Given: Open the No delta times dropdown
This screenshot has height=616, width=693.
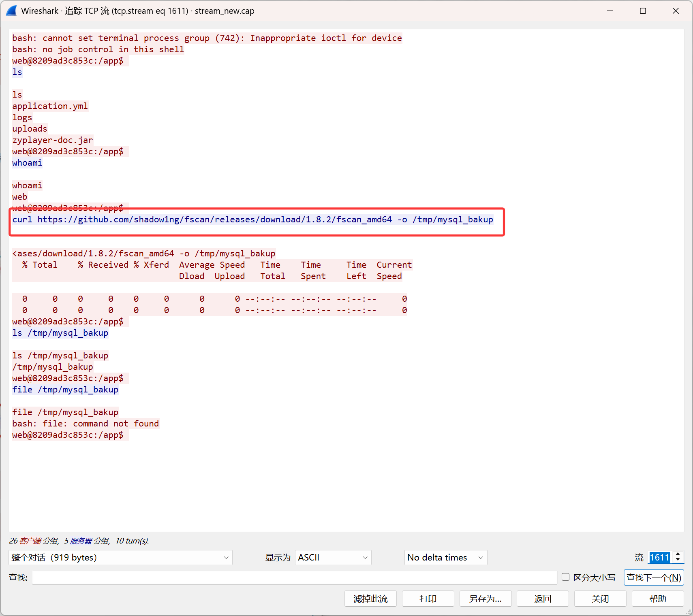Looking at the screenshot, I should (446, 557).
